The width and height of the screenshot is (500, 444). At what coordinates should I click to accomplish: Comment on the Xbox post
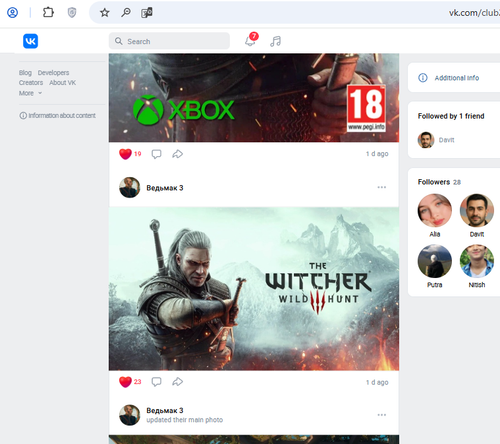[156, 154]
